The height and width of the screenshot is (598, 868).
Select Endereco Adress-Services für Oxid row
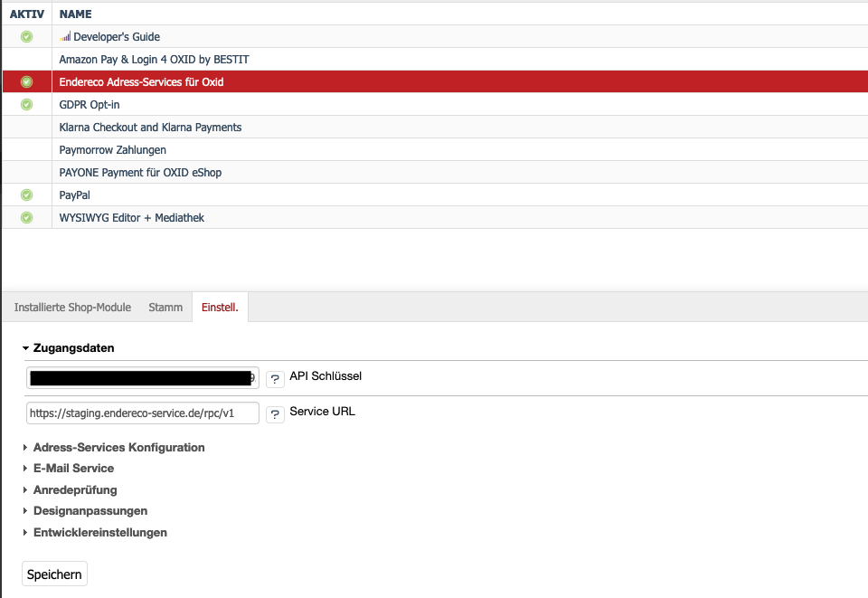click(x=435, y=82)
